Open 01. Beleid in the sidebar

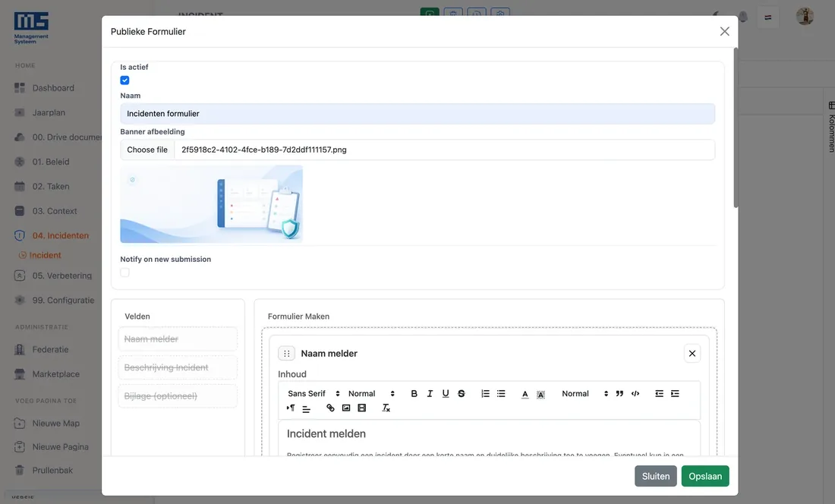(51, 162)
